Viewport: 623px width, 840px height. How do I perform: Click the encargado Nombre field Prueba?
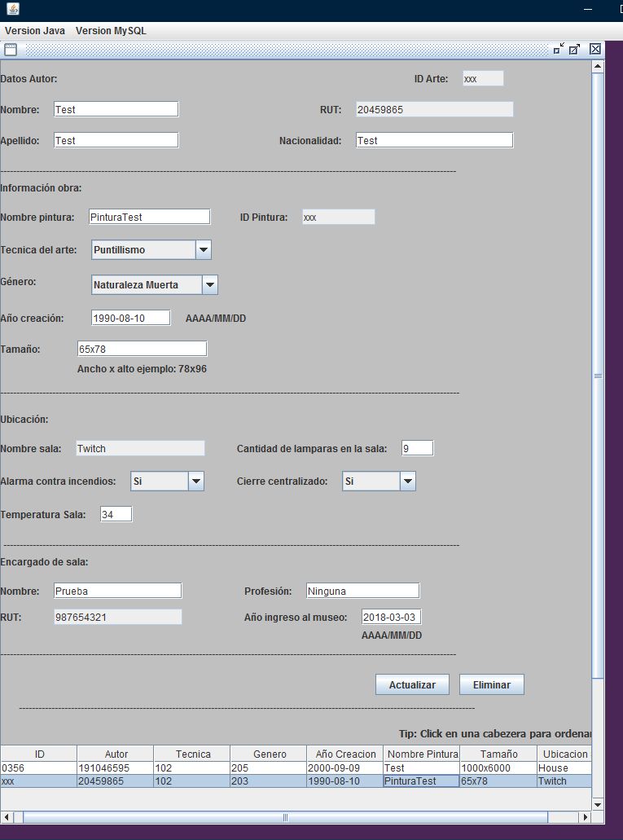tap(118, 591)
